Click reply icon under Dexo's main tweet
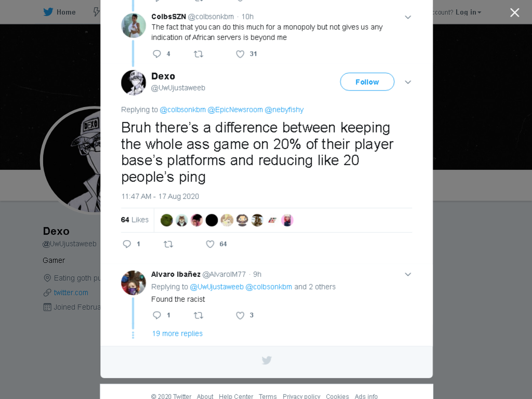Viewport: 532px width, 399px height. pyautogui.click(x=127, y=244)
